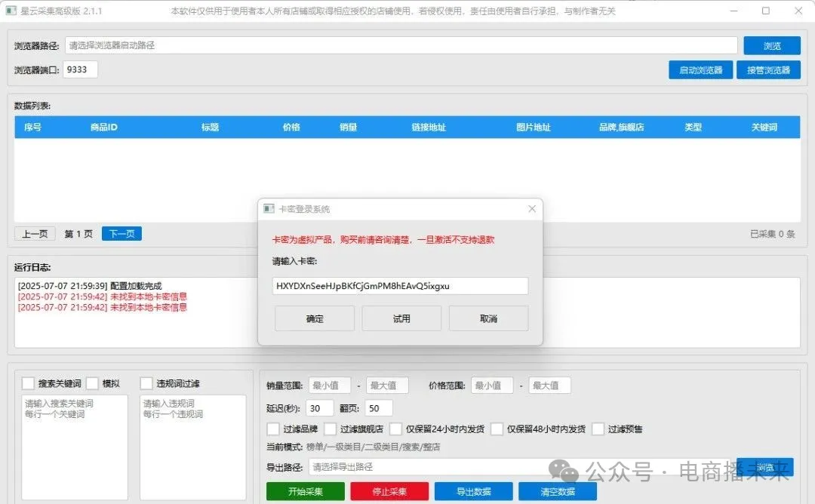The width and height of the screenshot is (815, 504).
Task: Click the 商品ID column header
Action: tap(103, 128)
